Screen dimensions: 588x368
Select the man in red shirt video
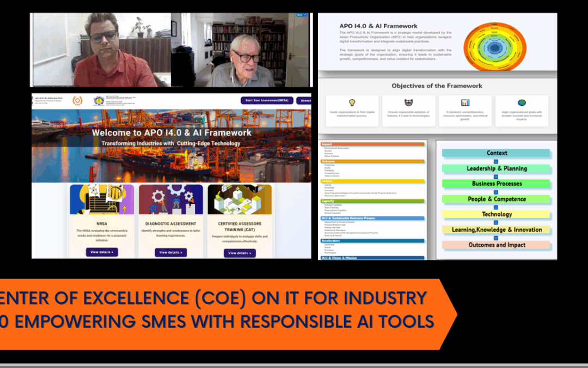pyautogui.click(x=102, y=50)
